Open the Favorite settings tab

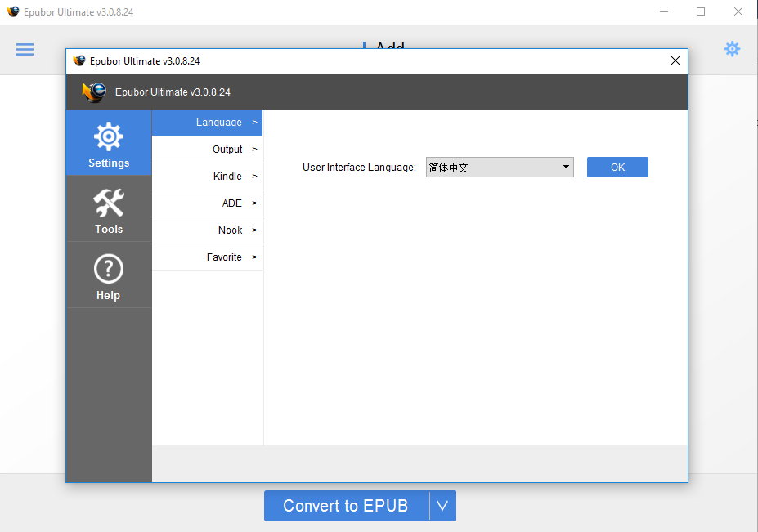coord(208,257)
